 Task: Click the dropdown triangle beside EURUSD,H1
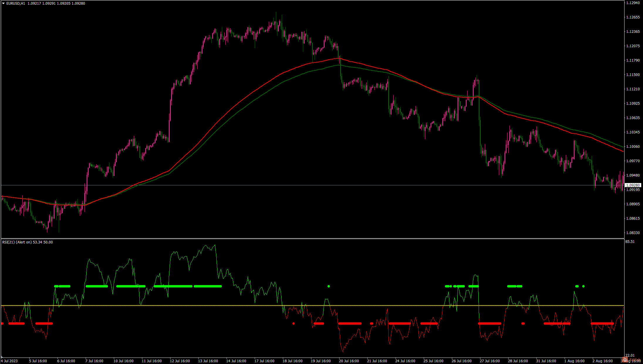(4, 4)
